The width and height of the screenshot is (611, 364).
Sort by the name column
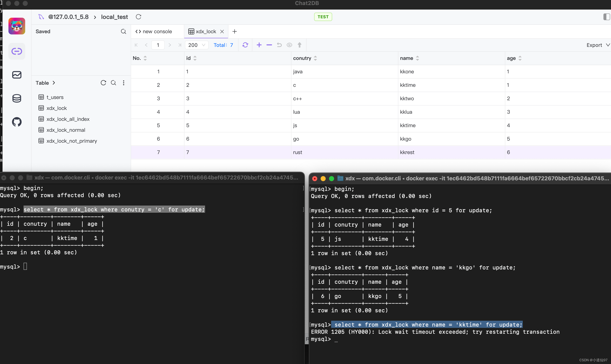click(x=417, y=58)
